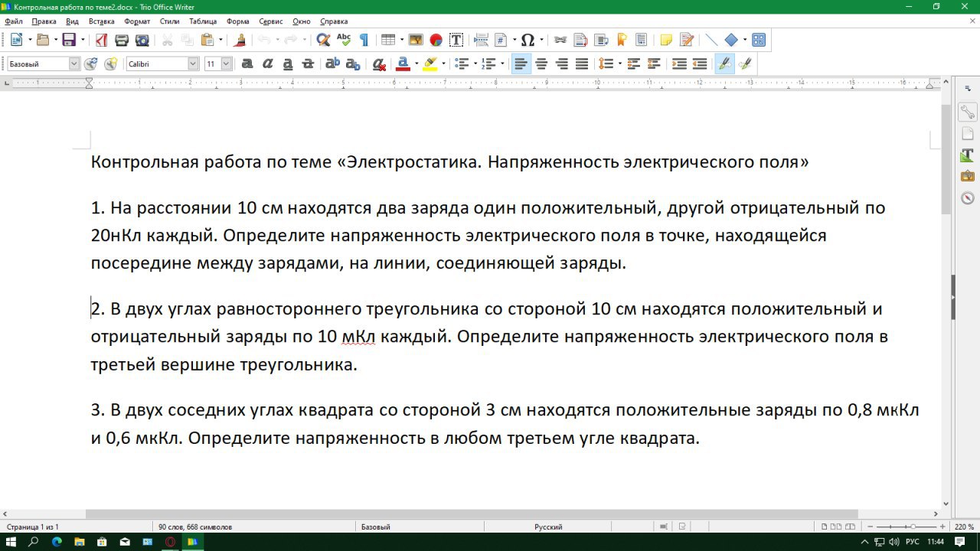
Task: Click the 'Справка' menu
Action: tap(334, 21)
